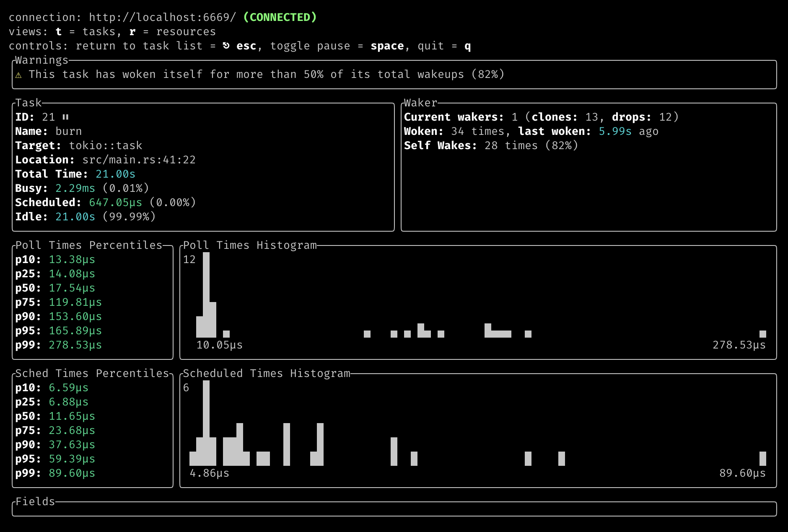Click the return arrow icon before esc
Image resolution: width=788 pixels, height=532 pixels.
tap(226, 46)
